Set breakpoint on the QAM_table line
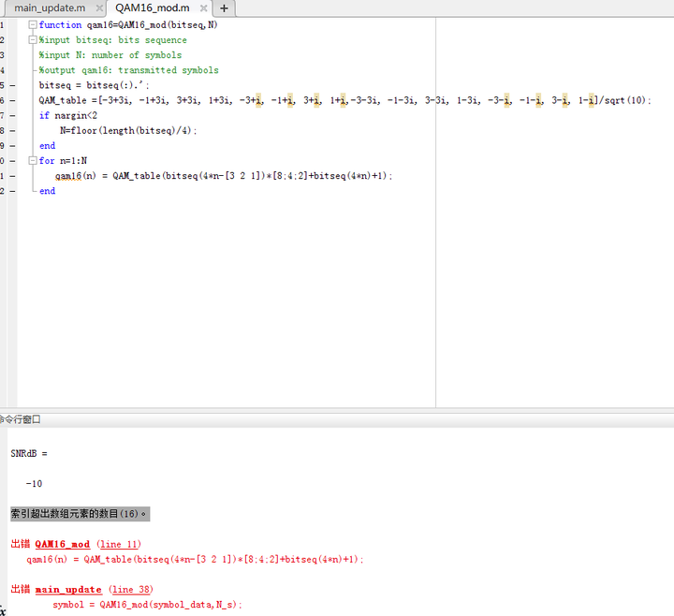This screenshot has height=616, width=674. click(12, 100)
